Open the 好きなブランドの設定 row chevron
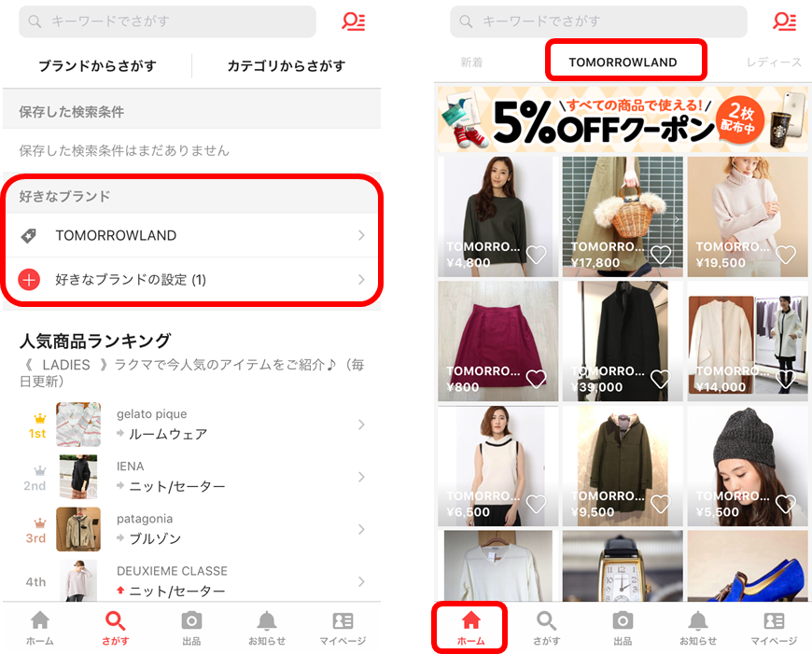 click(361, 280)
